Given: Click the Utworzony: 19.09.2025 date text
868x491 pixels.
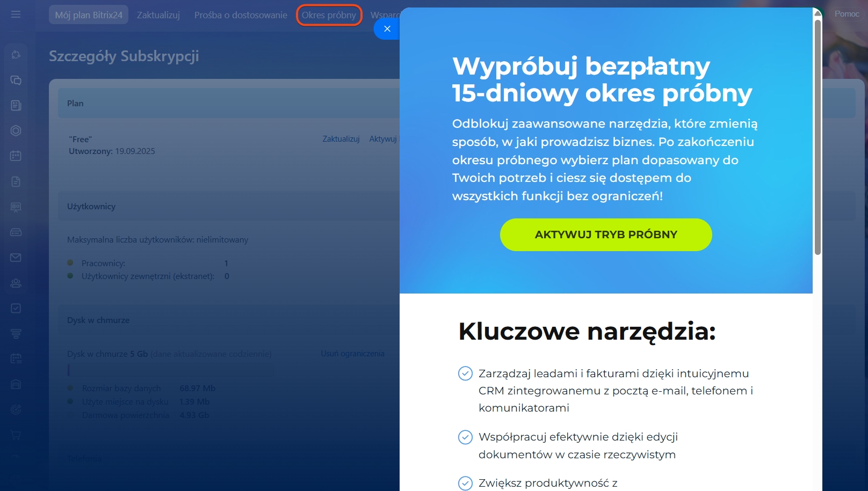Looking at the screenshot, I should coord(112,151).
